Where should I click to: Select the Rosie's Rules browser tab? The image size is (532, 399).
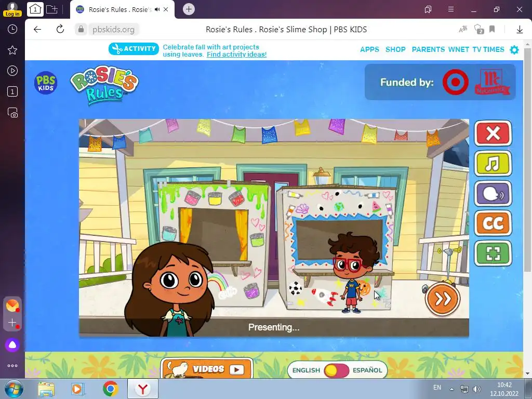click(x=123, y=9)
